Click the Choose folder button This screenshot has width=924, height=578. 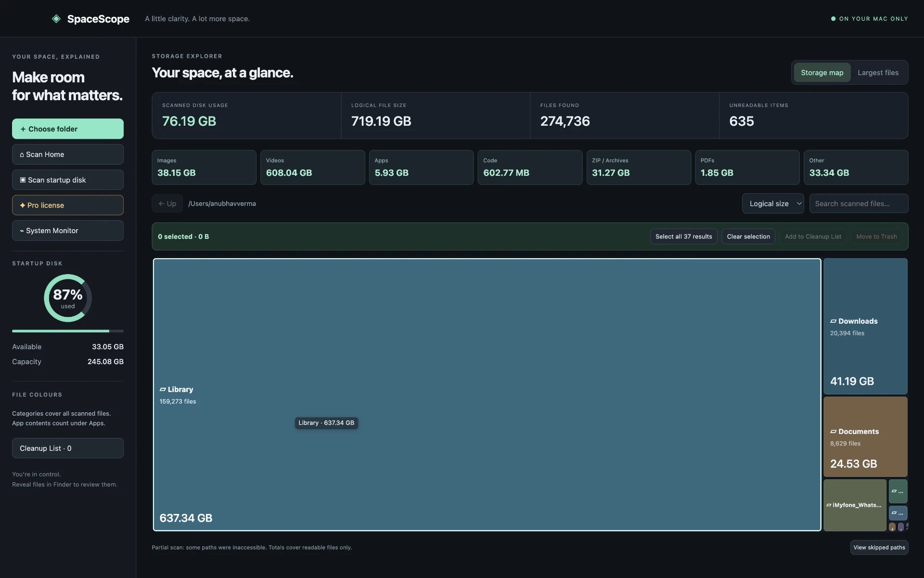coord(68,129)
